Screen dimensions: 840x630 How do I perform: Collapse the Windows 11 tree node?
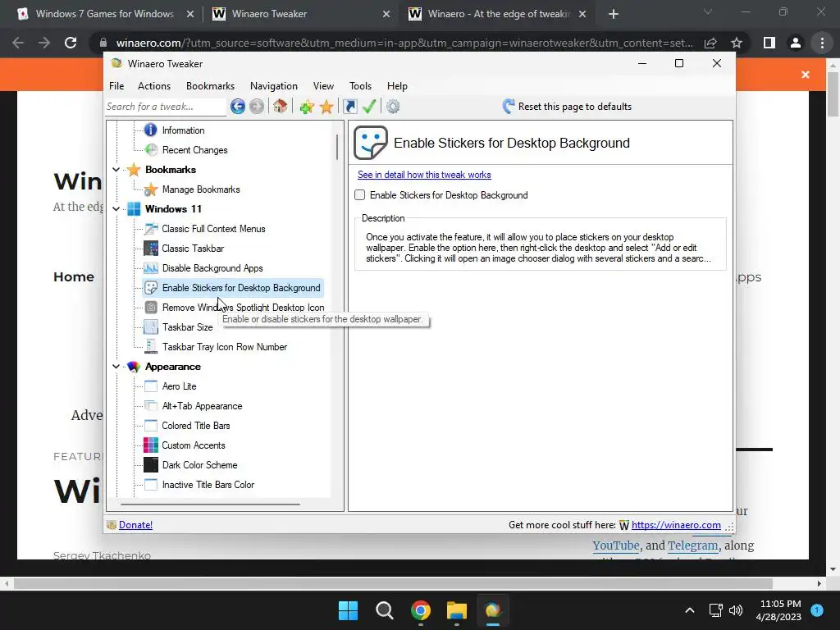pyautogui.click(x=116, y=209)
